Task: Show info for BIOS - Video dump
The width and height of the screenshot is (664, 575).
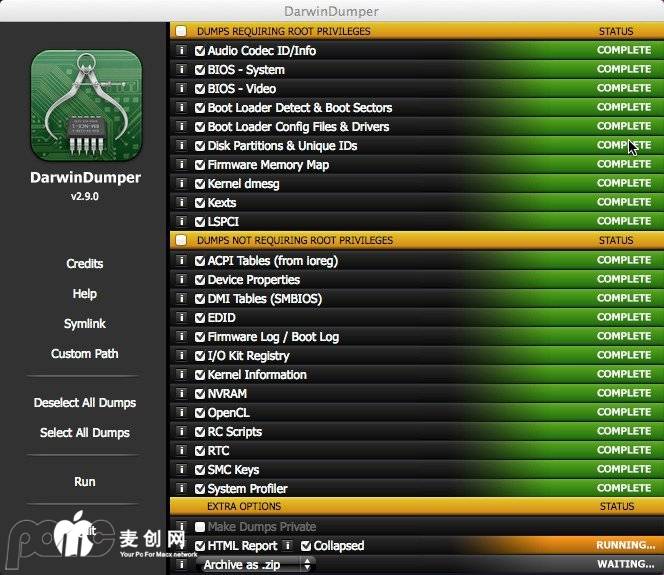Action: (x=182, y=89)
